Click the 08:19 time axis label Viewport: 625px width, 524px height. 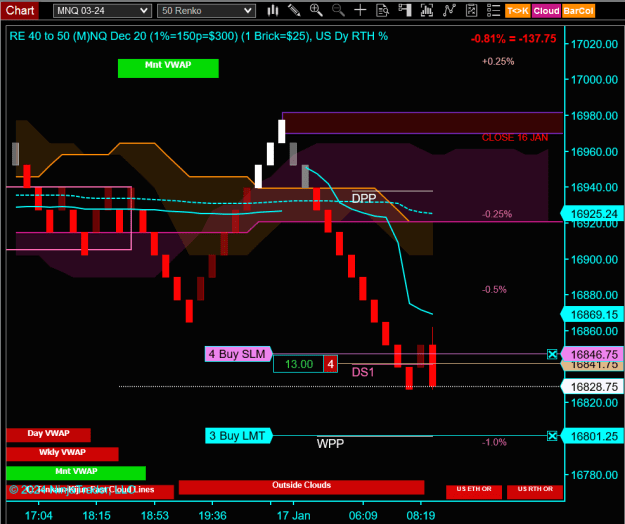click(x=421, y=516)
